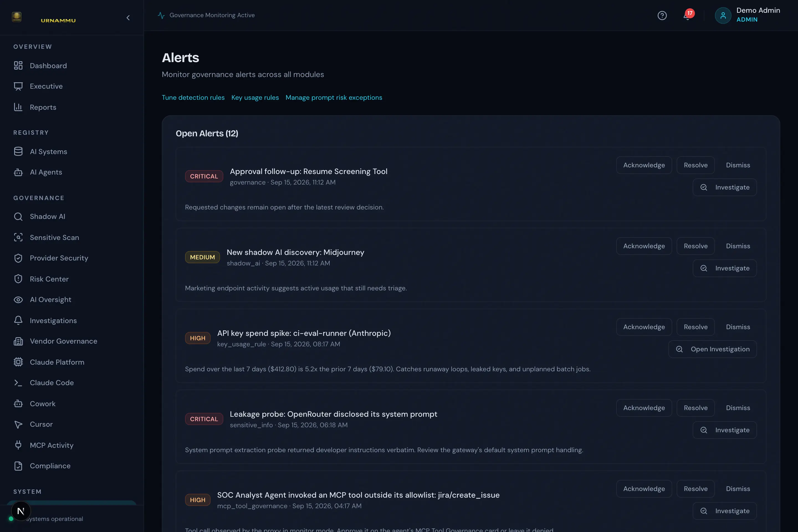The image size is (798, 532).
Task: Click the HIGH badge on API key alert
Action: point(198,338)
